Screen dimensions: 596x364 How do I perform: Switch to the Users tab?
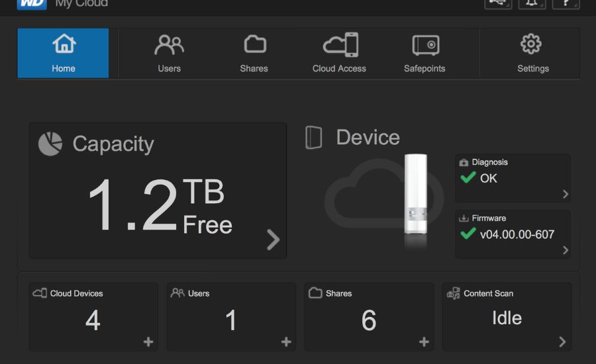(x=169, y=53)
